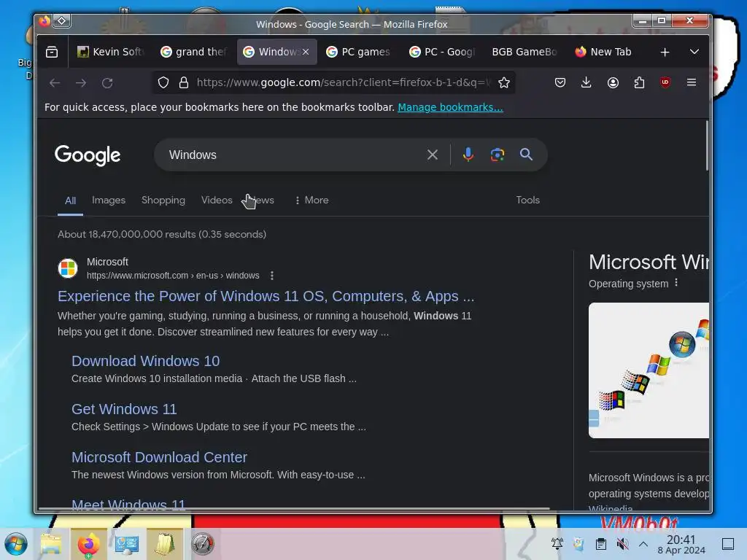Show desktop via notification square
747x560 pixels.
point(728,544)
